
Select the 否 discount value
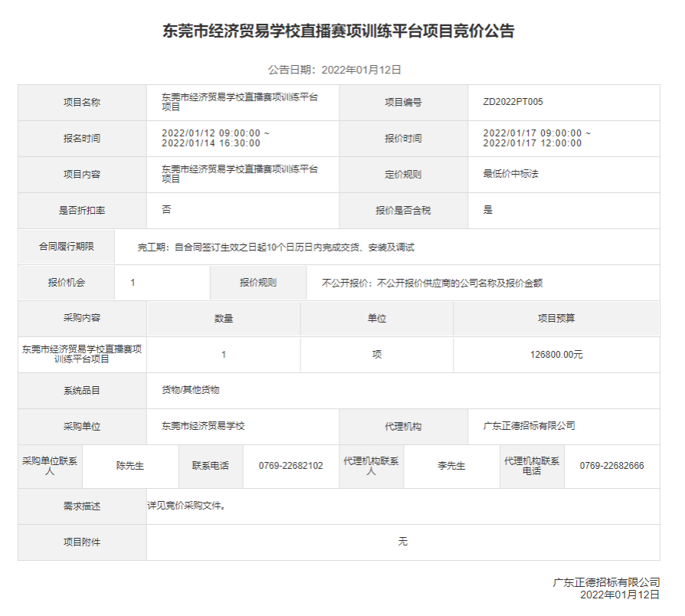coord(166,210)
